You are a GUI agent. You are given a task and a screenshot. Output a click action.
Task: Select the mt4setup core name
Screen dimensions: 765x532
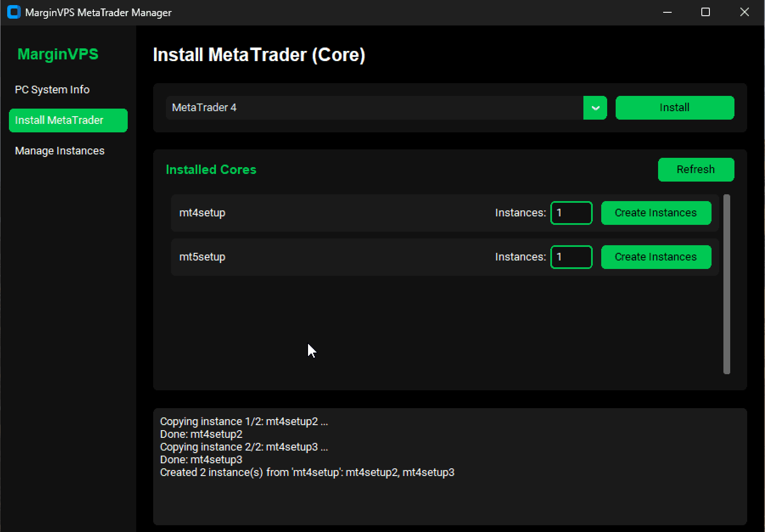pos(202,213)
